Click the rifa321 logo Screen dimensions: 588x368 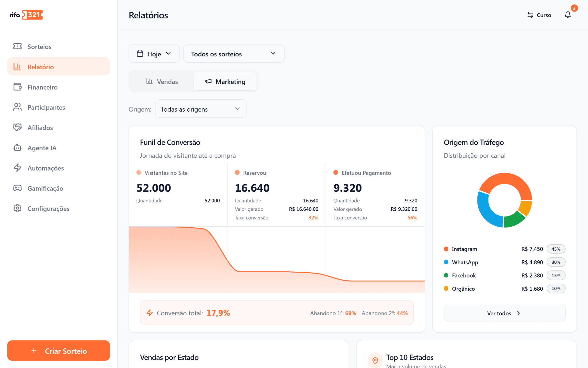pos(26,15)
